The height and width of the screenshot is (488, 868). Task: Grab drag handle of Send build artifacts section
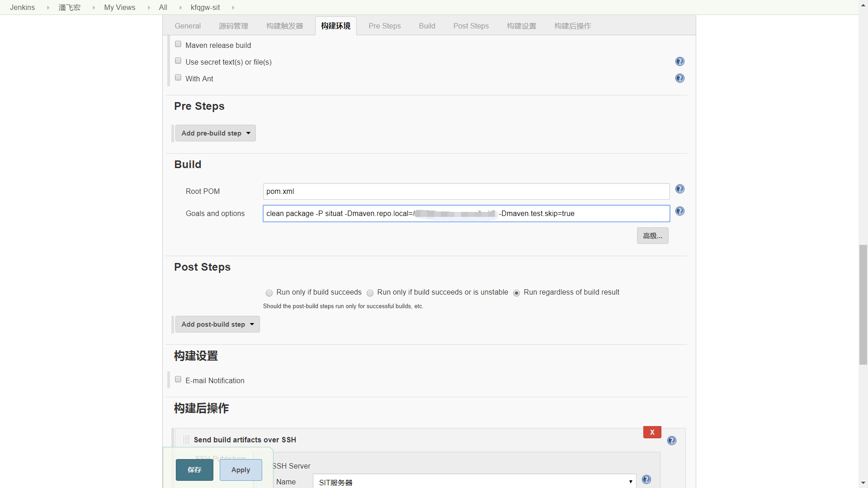coord(186,440)
